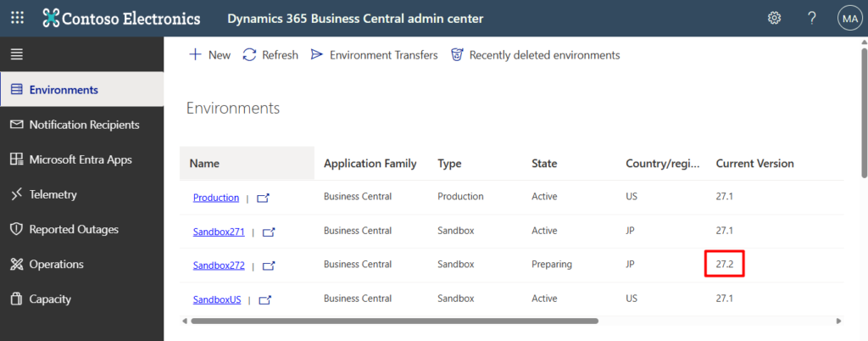
Task: Open Microsoft Entra Apps page
Action: pos(80,159)
